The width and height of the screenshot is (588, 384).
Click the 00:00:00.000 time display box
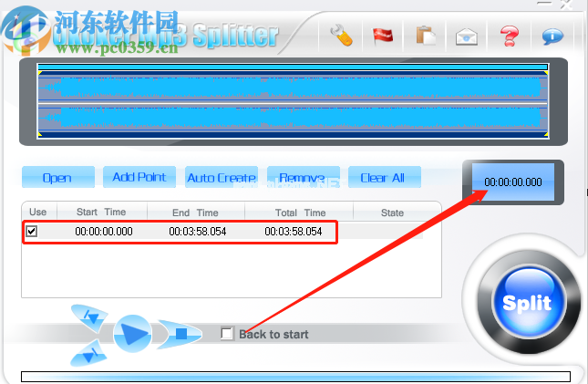[x=512, y=182]
